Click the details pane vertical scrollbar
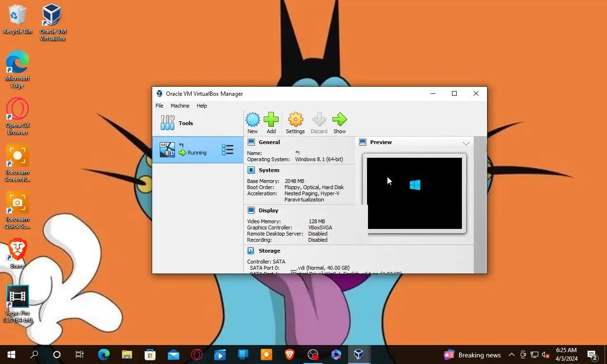This screenshot has height=364, width=607. [480, 205]
